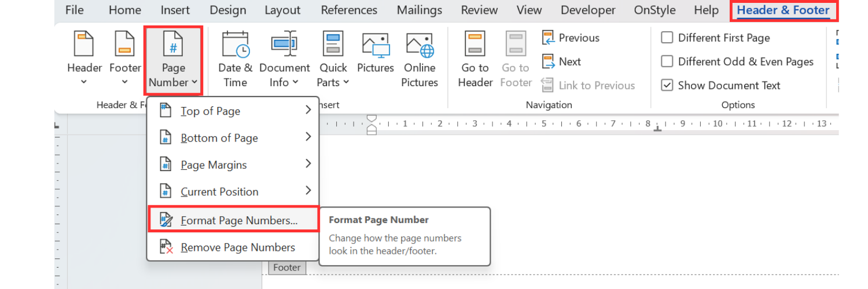Open the Help tab
The width and height of the screenshot is (868, 289).
[706, 10]
